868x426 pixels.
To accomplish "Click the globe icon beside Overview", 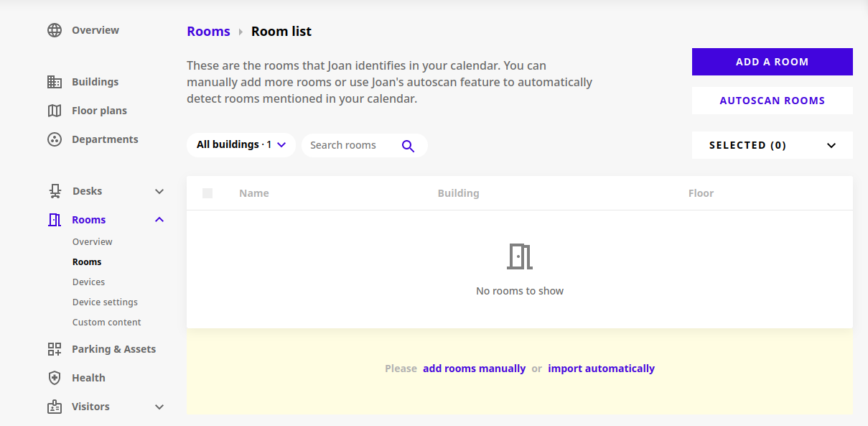I will (55, 30).
